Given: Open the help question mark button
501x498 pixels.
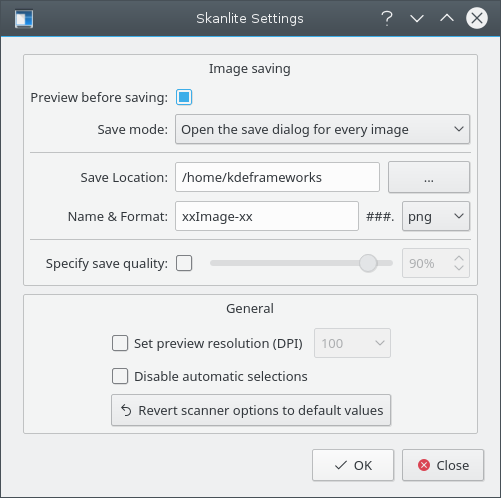Looking at the screenshot, I should click(x=387, y=18).
